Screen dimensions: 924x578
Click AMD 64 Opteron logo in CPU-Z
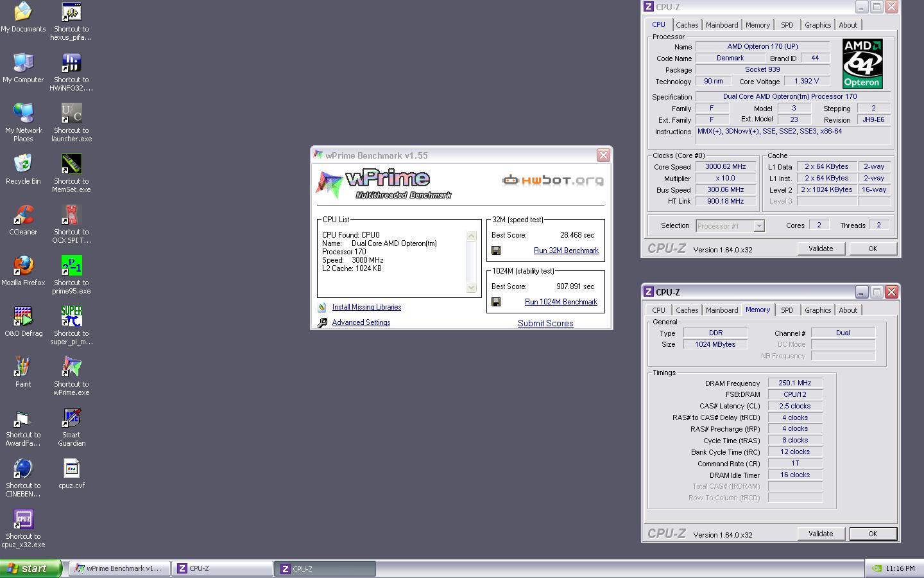click(862, 64)
